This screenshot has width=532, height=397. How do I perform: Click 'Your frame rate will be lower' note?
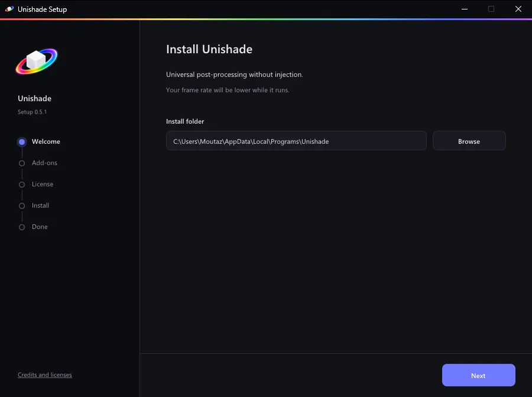(x=228, y=90)
